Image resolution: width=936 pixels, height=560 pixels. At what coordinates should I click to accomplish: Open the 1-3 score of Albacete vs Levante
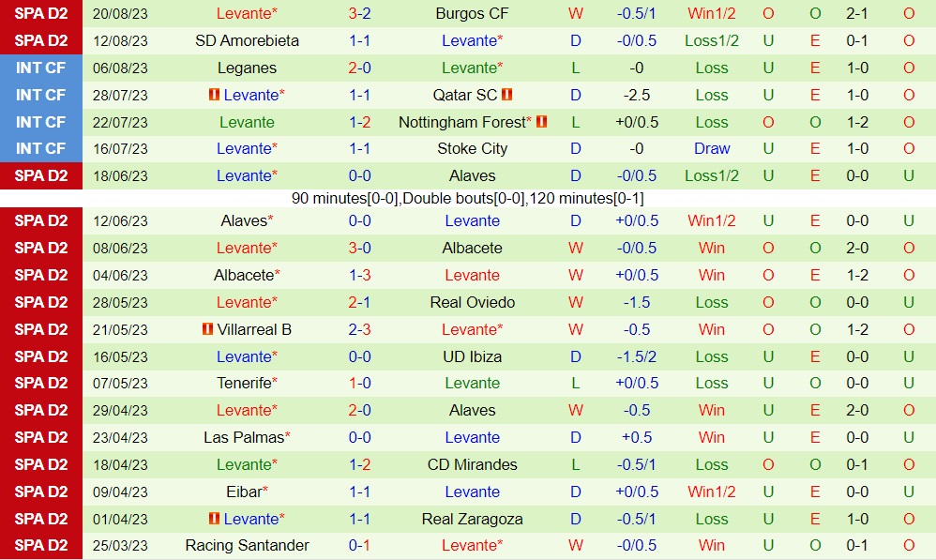click(360, 275)
